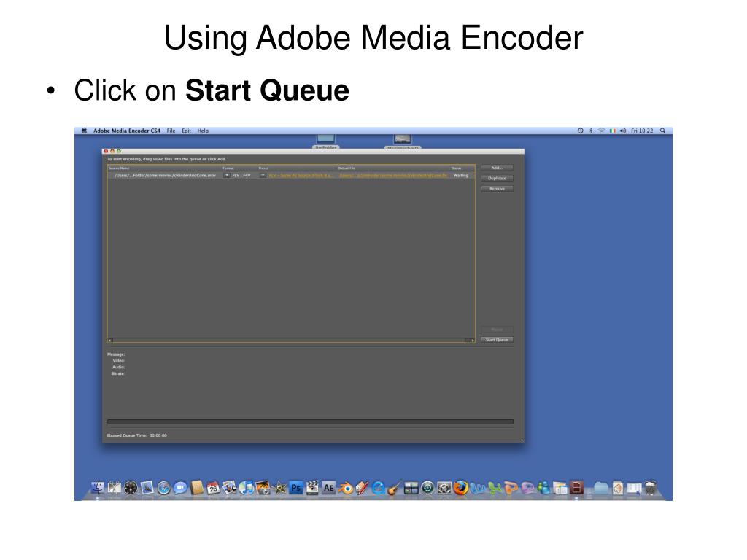
Task: Open Microsoft Excel in the dock
Action: tap(494, 488)
